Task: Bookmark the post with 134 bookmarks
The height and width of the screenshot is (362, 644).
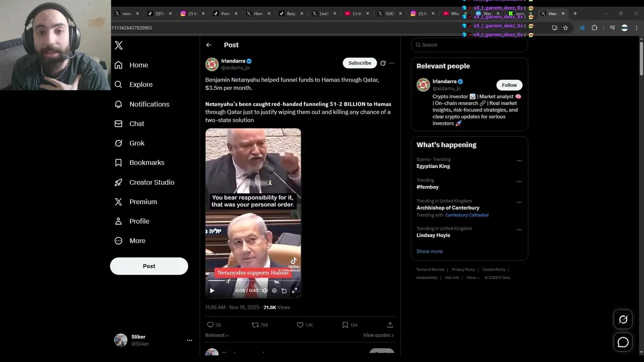Action: [350, 325]
